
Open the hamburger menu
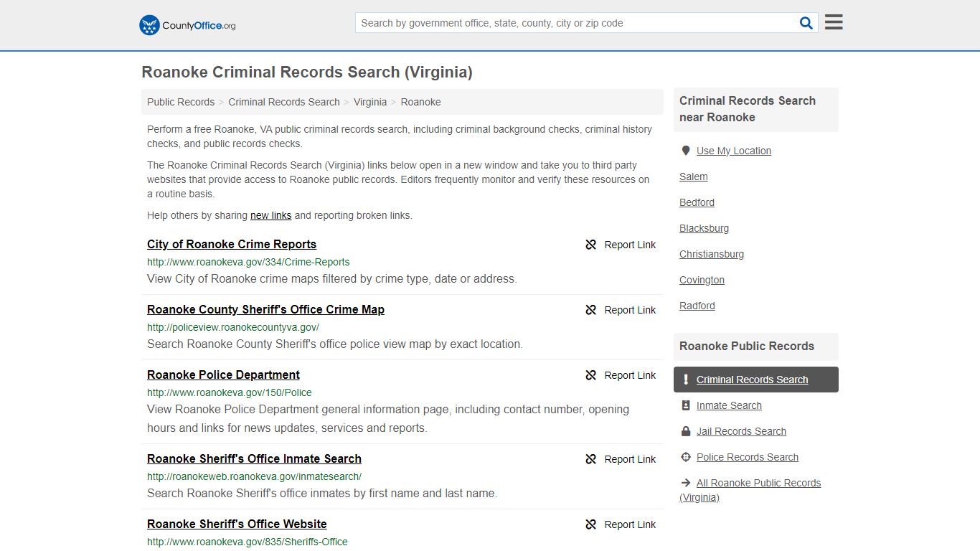pos(834,22)
